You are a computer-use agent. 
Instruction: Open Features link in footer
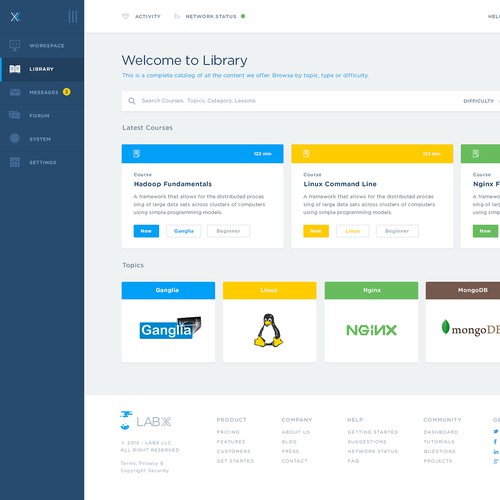coord(231,442)
